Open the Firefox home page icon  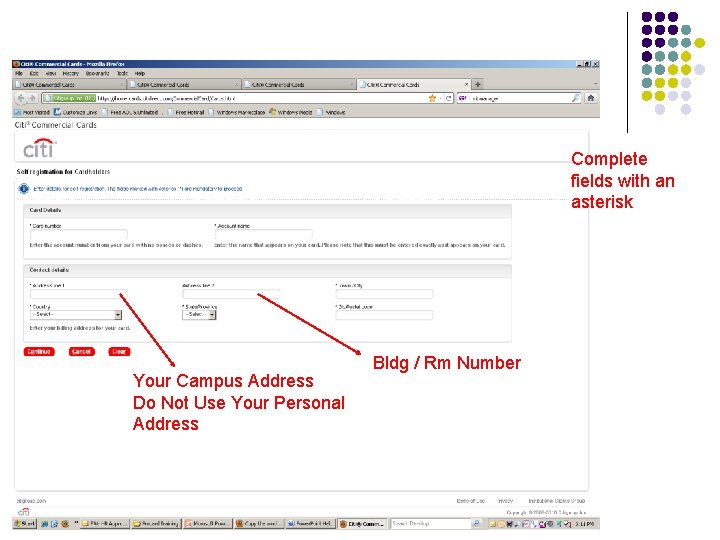tap(591, 98)
